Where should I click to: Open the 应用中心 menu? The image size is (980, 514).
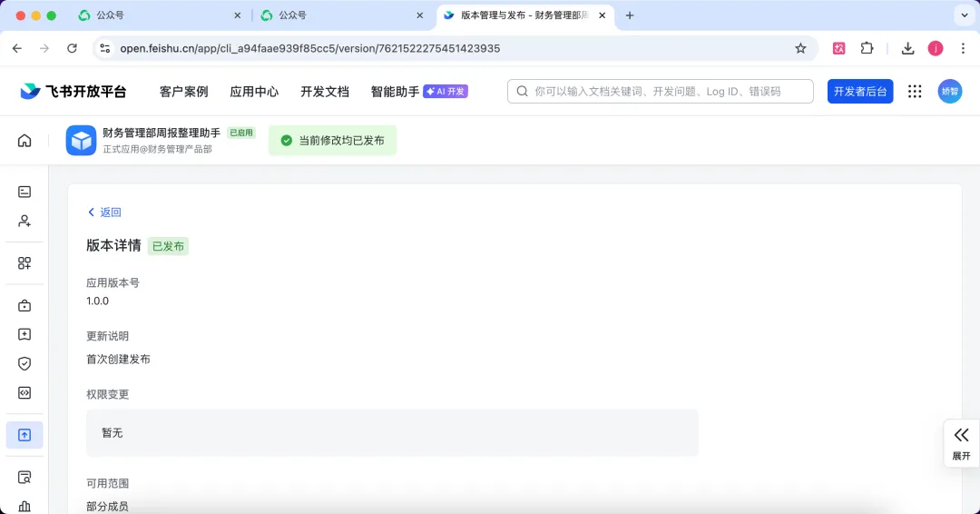point(254,92)
